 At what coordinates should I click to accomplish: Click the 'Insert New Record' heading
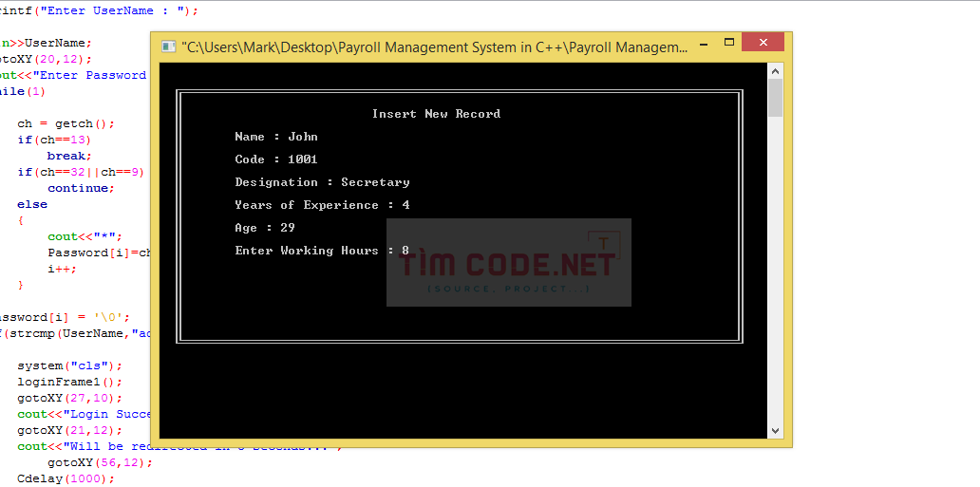pos(436,114)
